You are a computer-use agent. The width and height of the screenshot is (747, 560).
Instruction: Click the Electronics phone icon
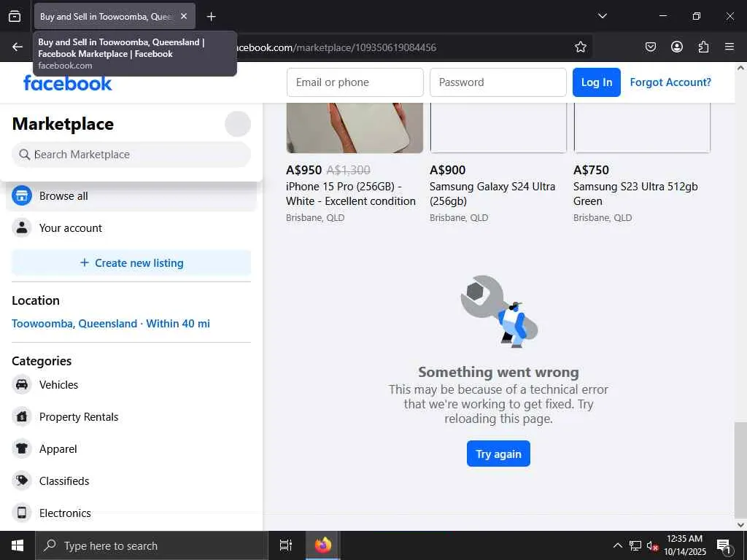pyautogui.click(x=21, y=513)
